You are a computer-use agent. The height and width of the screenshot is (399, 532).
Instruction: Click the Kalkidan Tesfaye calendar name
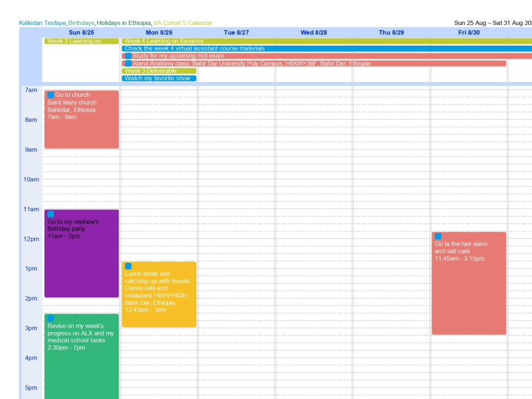(43, 23)
